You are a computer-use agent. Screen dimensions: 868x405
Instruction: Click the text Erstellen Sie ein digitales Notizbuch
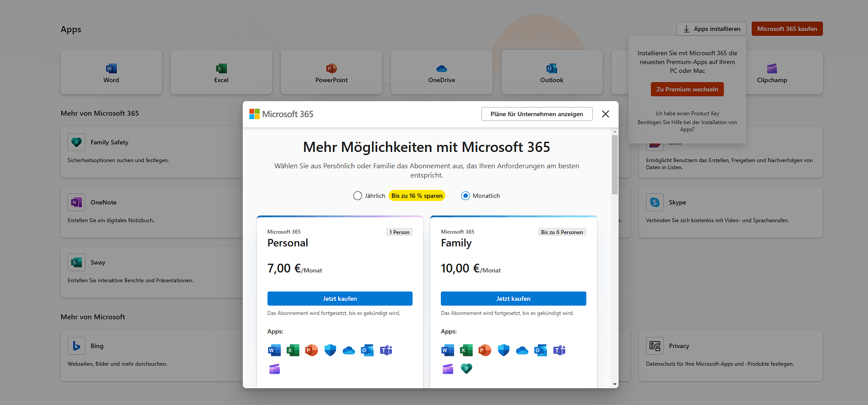point(111,220)
